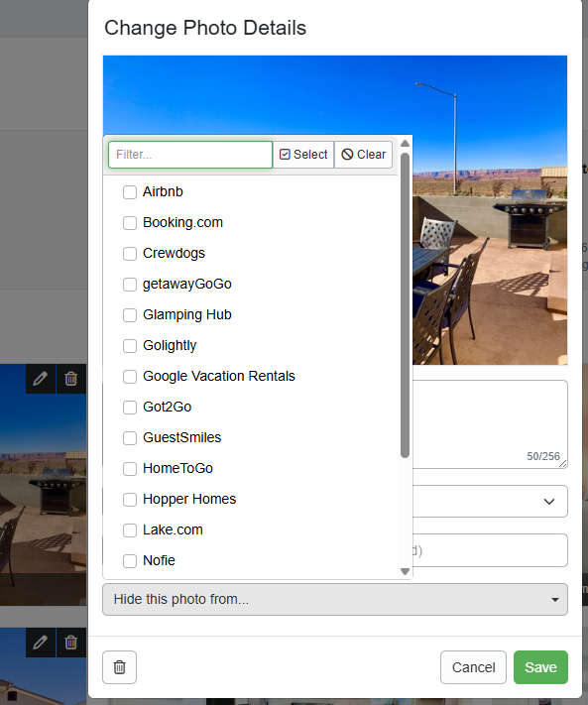This screenshot has width=588, height=705.
Task: Check the Airbnb checkbox
Action: (130, 192)
